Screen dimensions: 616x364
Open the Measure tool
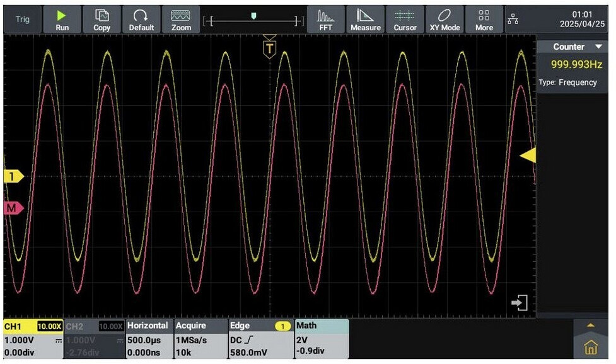click(x=366, y=20)
